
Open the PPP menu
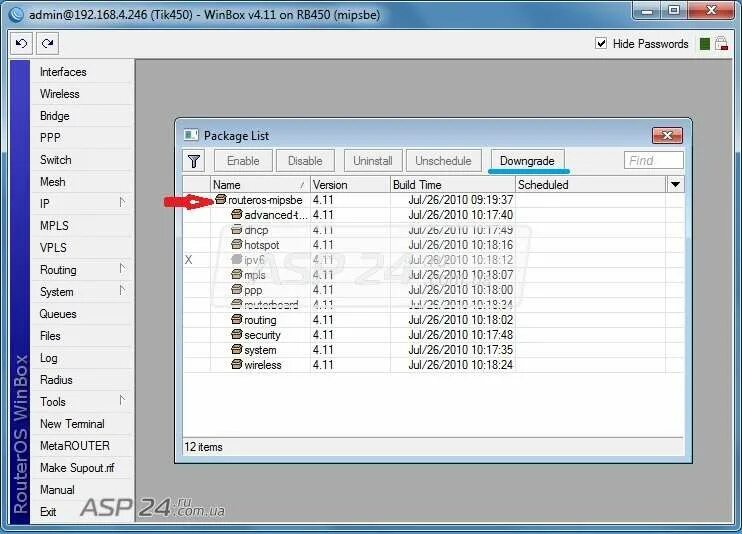coord(50,138)
